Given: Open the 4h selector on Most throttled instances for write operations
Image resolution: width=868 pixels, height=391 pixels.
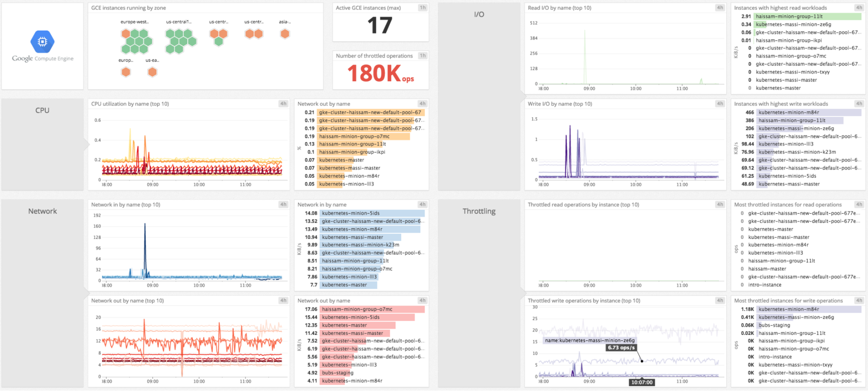Looking at the screenshot, I should (x=859, y=300).
